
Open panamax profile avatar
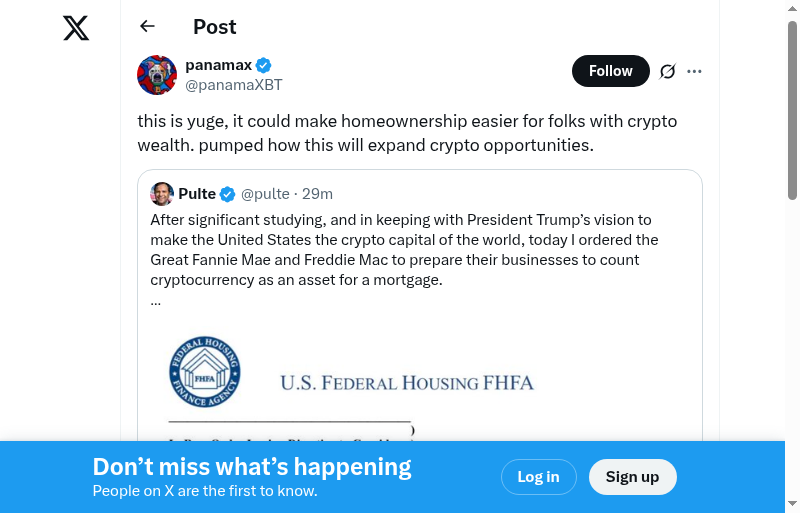[157, 75]
